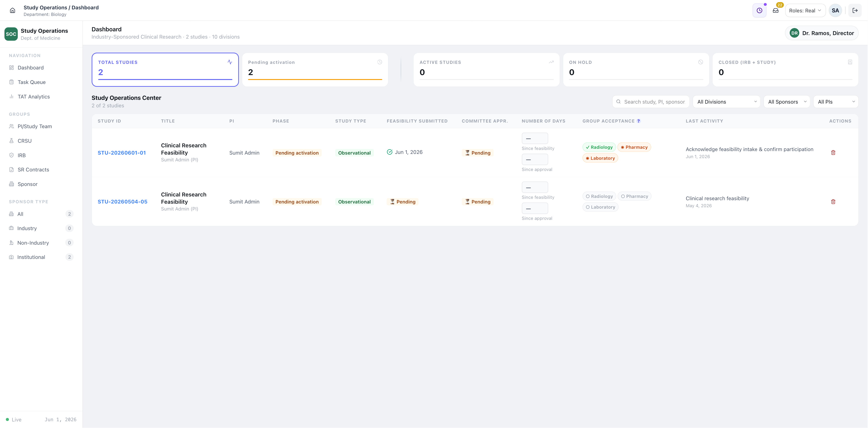Image resolution: width=868 pixels, height=428 pixels.
Task: Expand the All Divisions filter
Action: (726, 102)
